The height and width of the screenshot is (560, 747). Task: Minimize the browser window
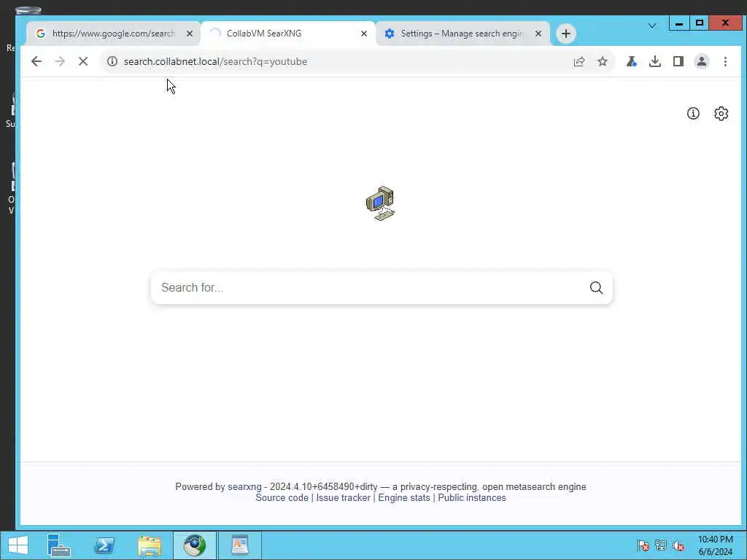click(x=679, y=23)
